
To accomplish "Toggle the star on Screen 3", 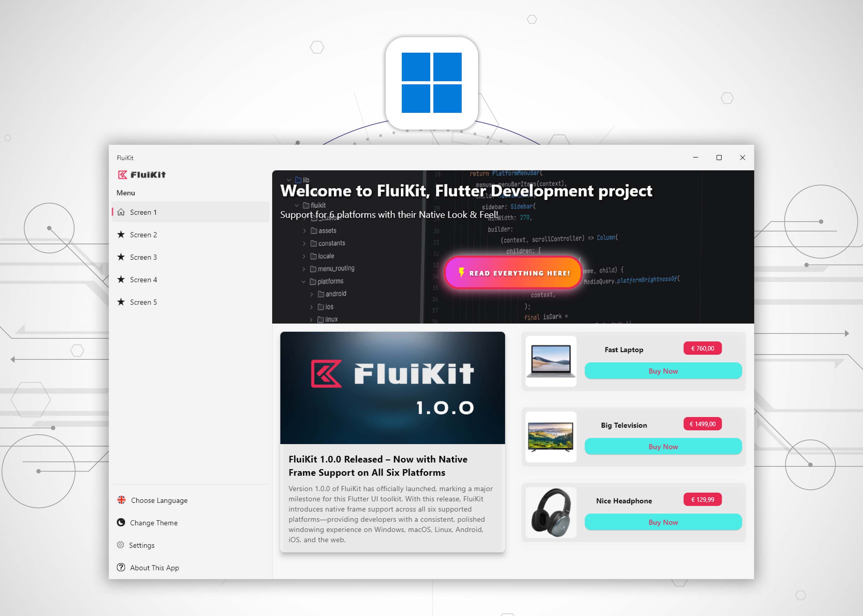I will [x=121, y=257].
